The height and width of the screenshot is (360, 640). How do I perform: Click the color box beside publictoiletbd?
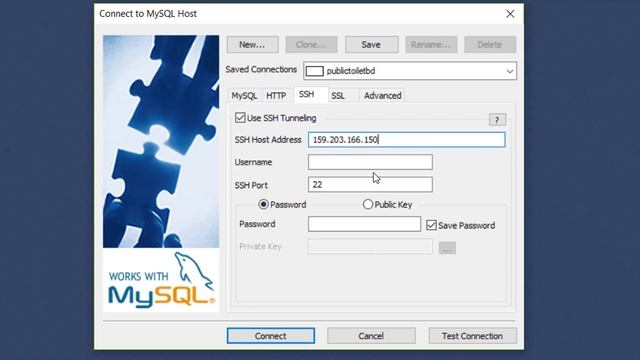[314, 71]
